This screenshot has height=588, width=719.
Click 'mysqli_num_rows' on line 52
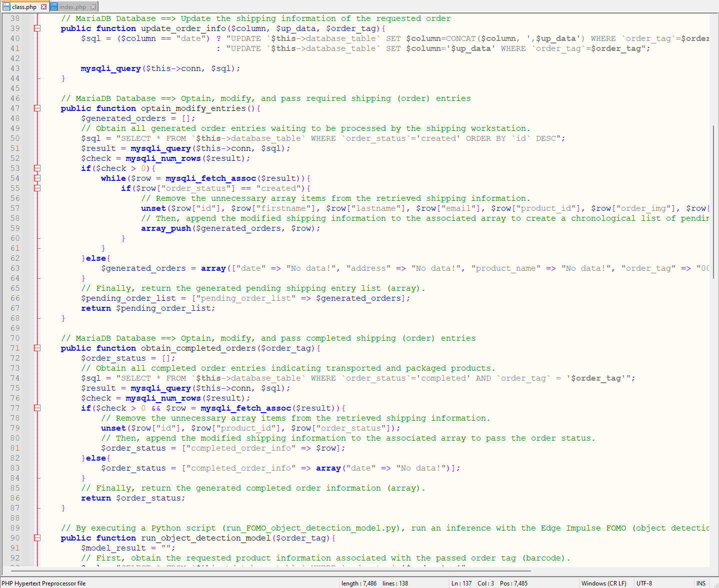tap(163, 158)
